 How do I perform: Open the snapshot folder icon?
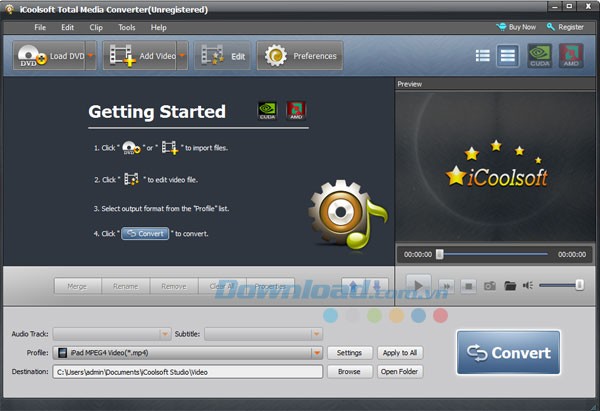pos(510,286)
